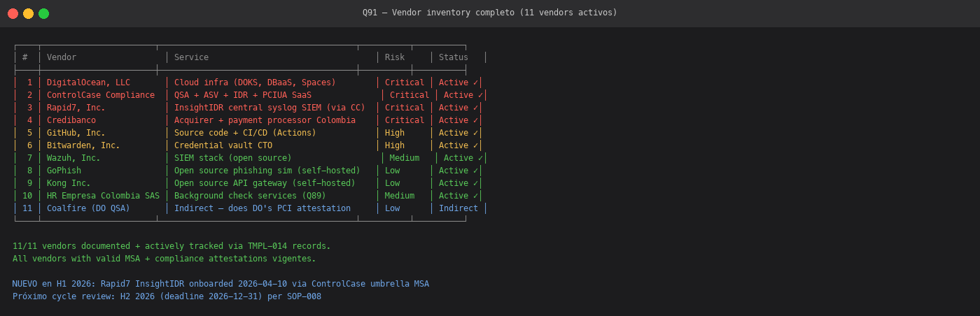
Task: Click vendor name 'Bitwarden, Inc.'
Action: 83,145
